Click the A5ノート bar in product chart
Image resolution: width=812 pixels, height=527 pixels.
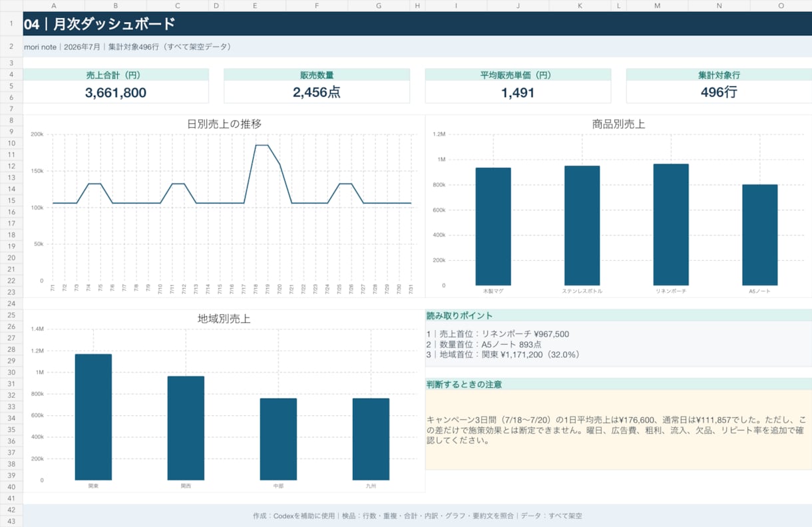pos(760,235)
